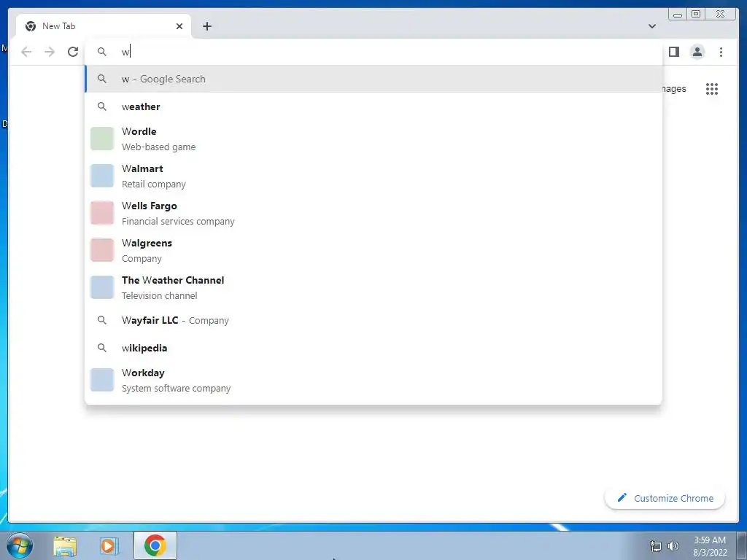Select The Weather Channel suggestion
Screen dimensions: 747x560
point(374,287)
